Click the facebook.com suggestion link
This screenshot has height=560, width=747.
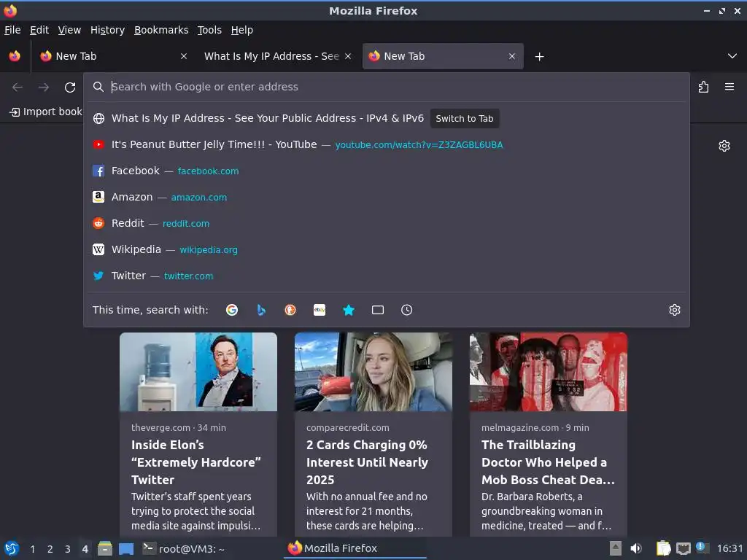[x=208, y=171]
